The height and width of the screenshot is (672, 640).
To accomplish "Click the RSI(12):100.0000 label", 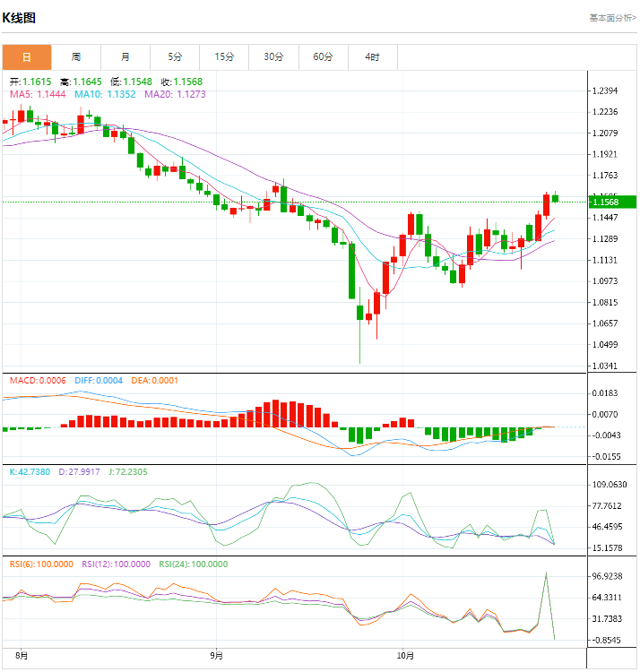I will [117, 564].
